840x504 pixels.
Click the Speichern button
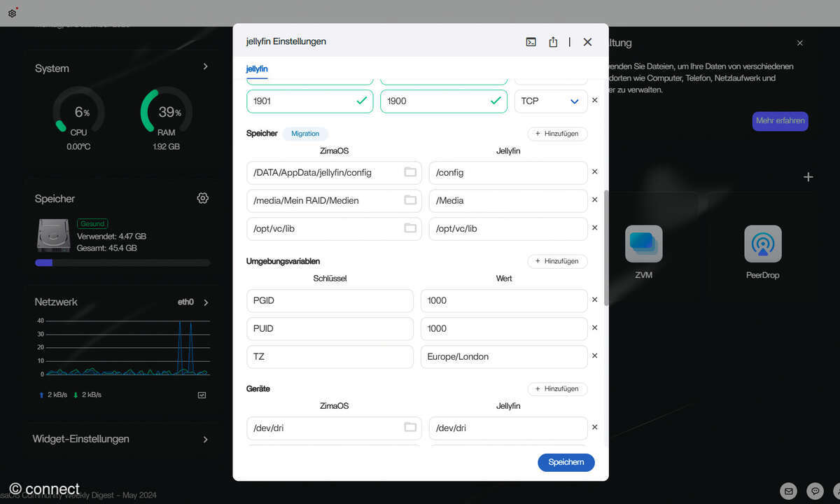566,462
